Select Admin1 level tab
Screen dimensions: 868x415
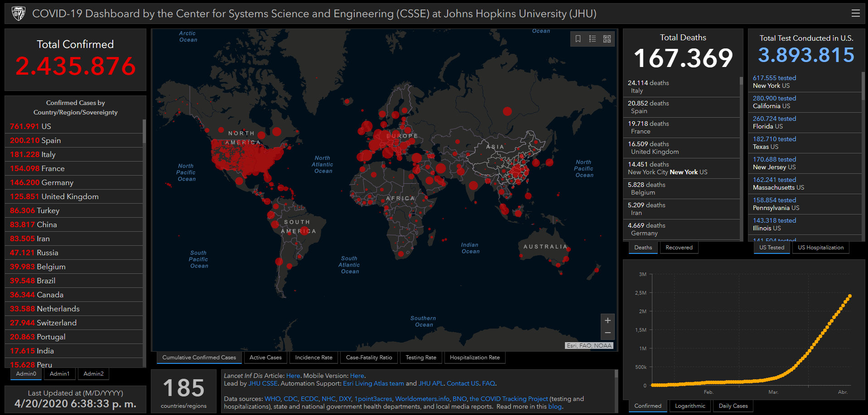point(60,374)
